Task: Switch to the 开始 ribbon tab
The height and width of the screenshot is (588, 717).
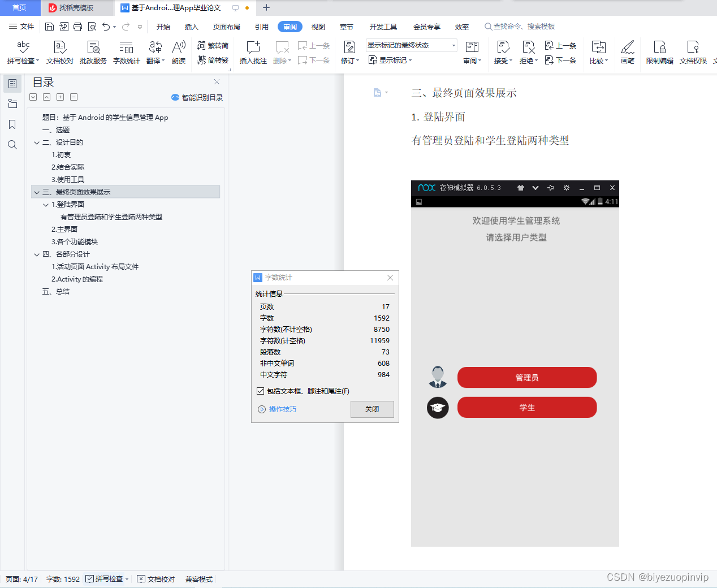Action: pos(163,27)
